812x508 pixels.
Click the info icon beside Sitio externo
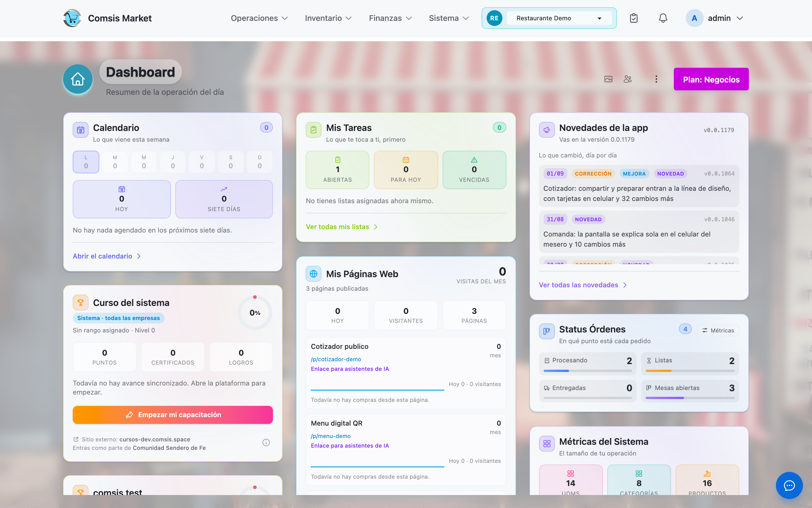tap(266, 443)
